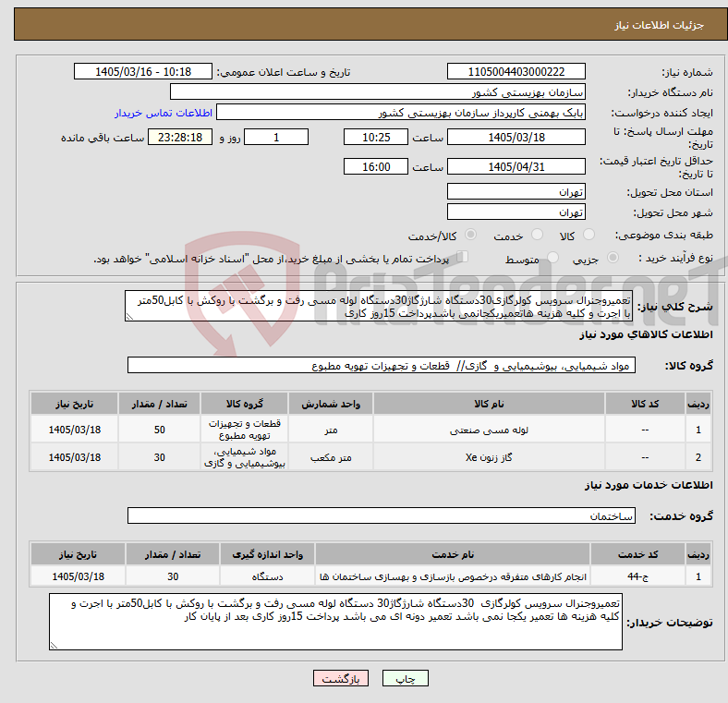728x703 pixels.
Task: Select the متوسط purchase type radio
Action: pyautogui.click(x=552, y=257)
